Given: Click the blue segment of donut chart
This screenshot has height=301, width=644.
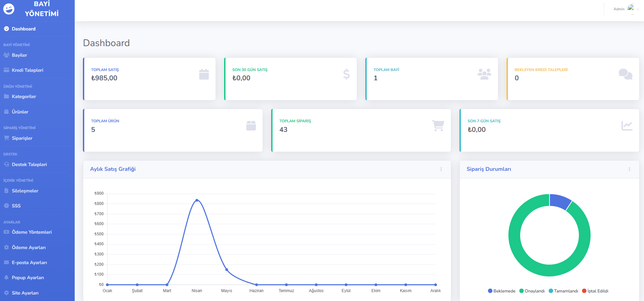Looking at the screenshot, I should [559, 201].
